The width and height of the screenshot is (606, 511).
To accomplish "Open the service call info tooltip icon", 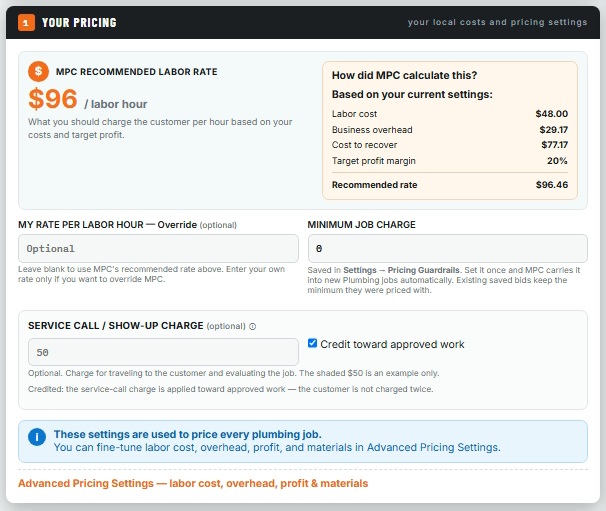I will pyautogui.click(x=252, y=327).
